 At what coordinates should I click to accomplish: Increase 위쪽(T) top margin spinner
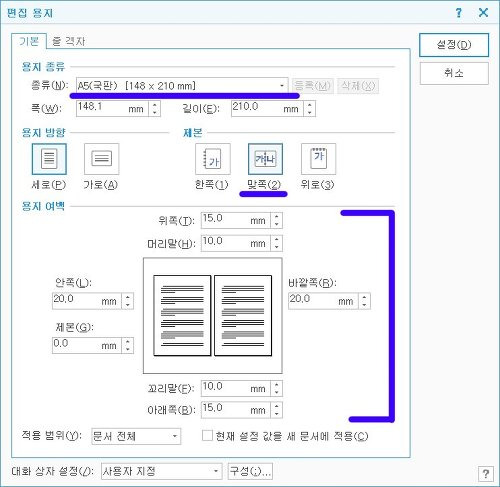(x=277, y=217)
